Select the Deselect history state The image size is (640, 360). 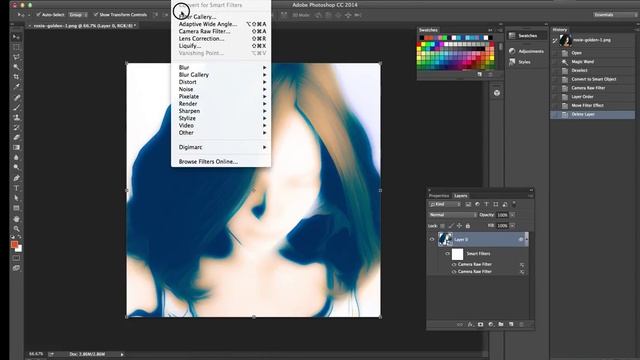[593, 71]
